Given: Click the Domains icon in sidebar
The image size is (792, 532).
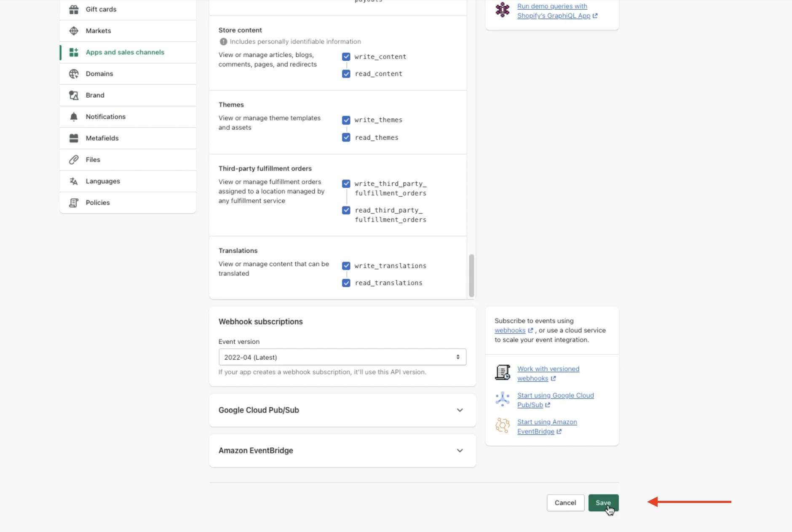Looking at the screenshot, I should [74, 73].
